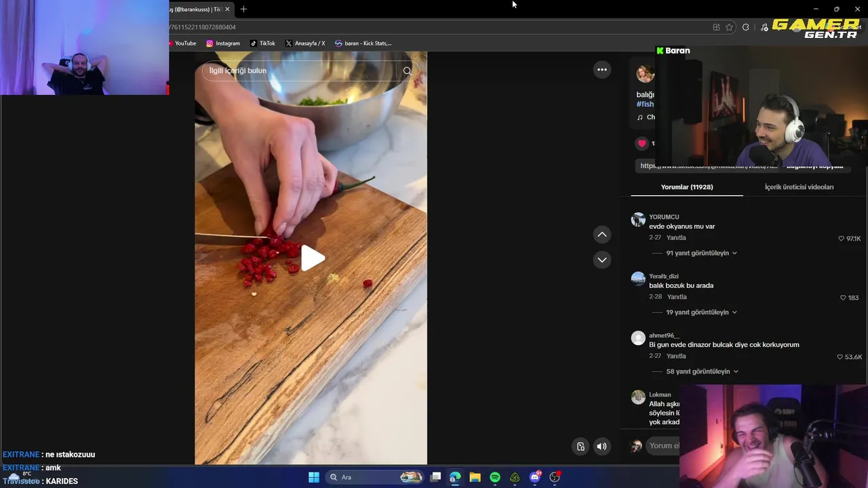The image size is (868, 488).
Task: Open the green triangle app on taskbar
Action: coord(515,477)
